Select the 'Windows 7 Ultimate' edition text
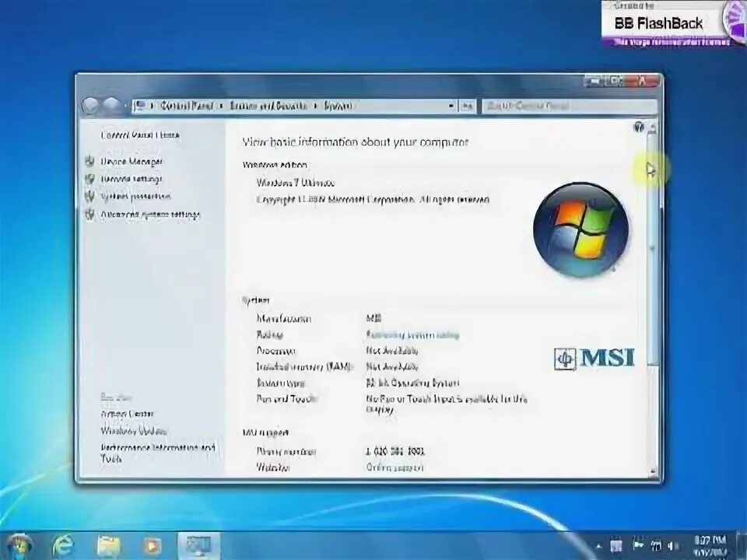The height and width of the screenshot is (560, 747). (x=296, y=183)
